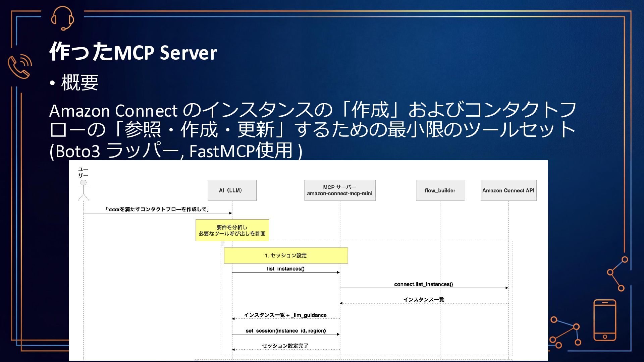Select the AI (LLM) participant box
Image resolution: width=644 pixels, height=362 pixels.
tap(232, 190)
